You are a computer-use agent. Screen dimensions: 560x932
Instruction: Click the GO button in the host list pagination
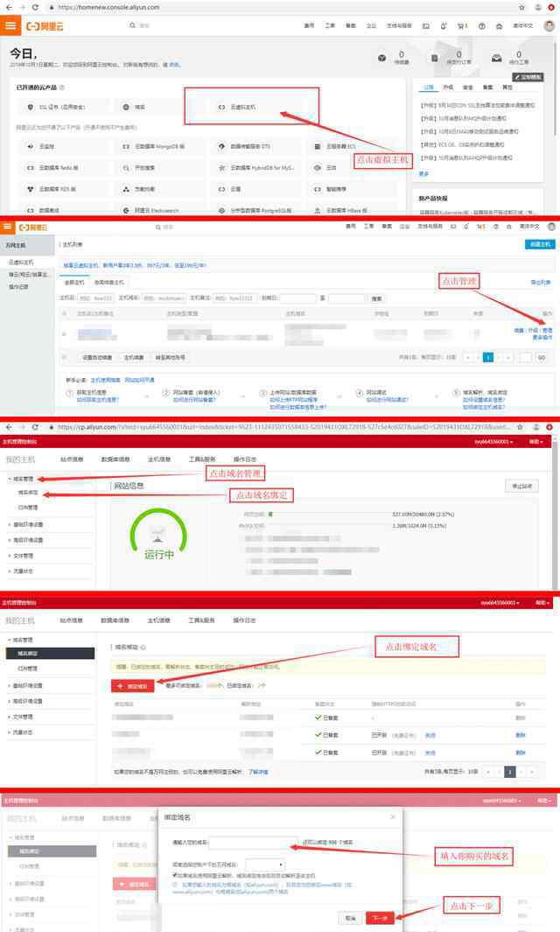click(x=542, y=357)
